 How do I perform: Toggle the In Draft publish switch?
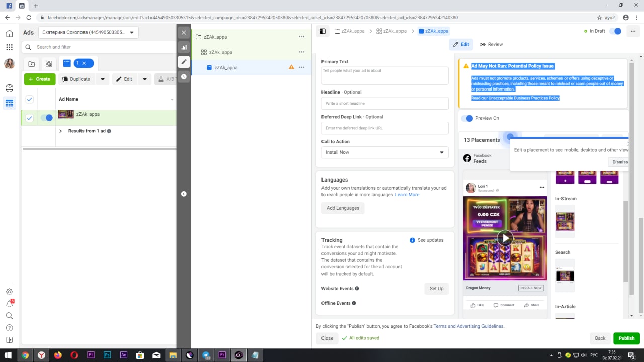615,31
